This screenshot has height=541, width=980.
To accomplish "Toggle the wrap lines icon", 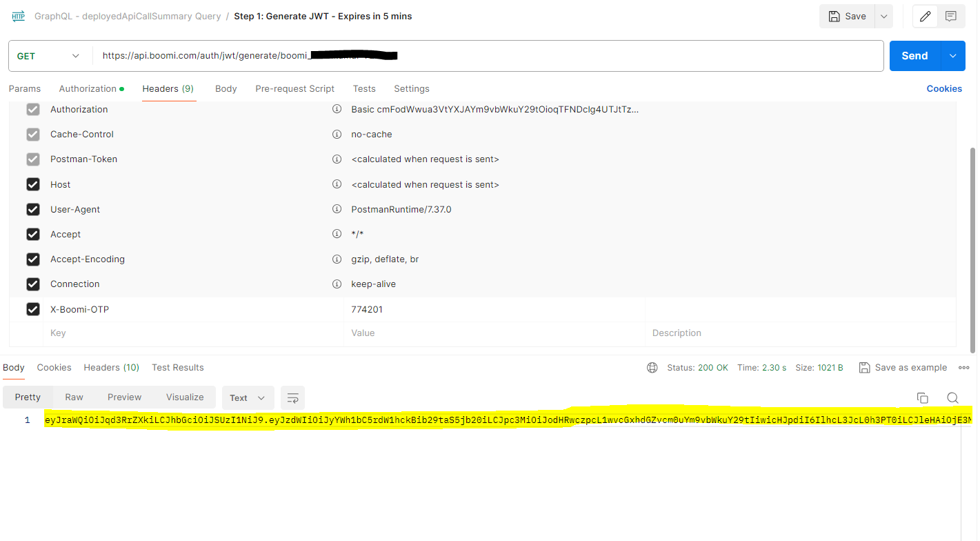I will point(292,397).
